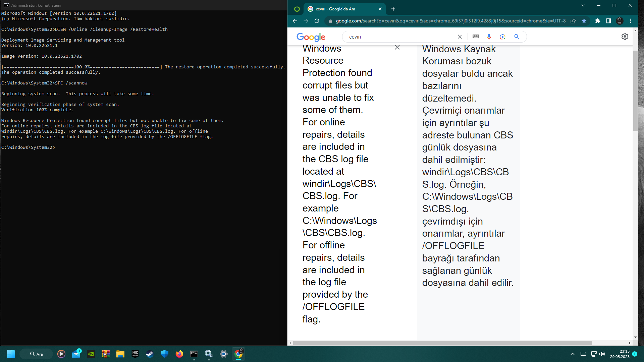Clear the Google search box text
Viewport: 644px width, 362px height.
click(460, 37)
